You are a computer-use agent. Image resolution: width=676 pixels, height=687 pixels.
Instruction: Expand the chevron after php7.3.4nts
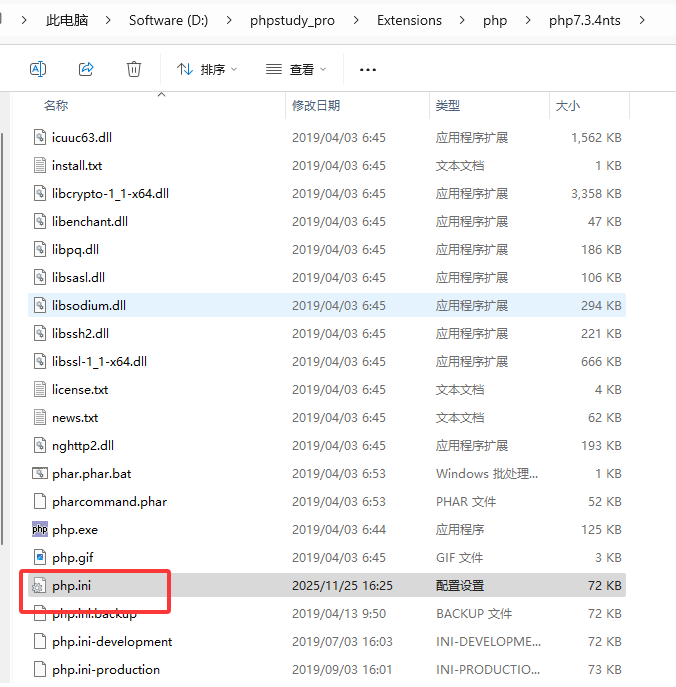click(642, 20)
